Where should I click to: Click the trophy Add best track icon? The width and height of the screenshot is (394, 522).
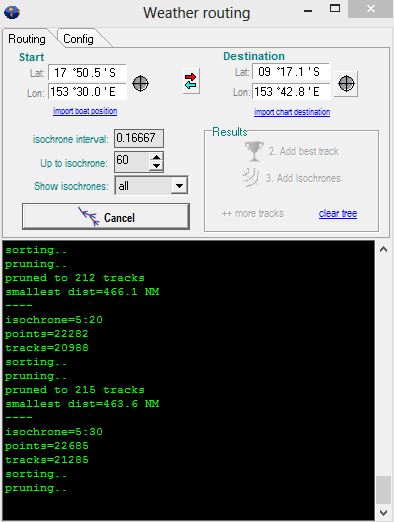click(254, 151)
